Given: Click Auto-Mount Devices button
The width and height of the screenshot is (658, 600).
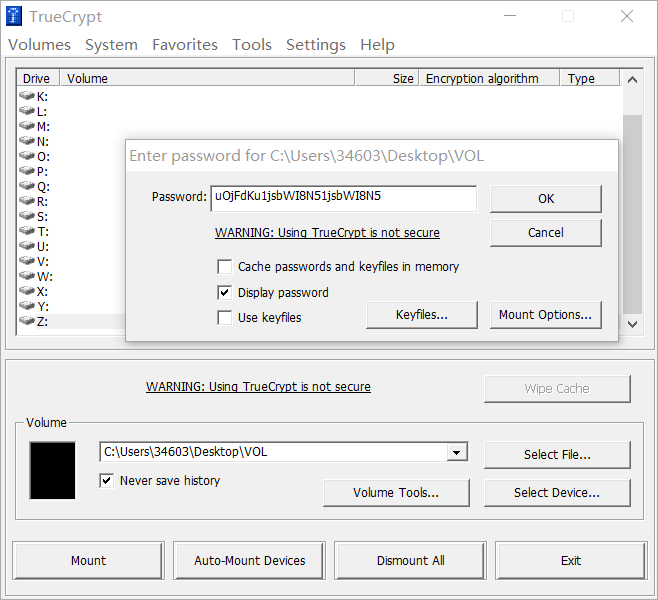Looking at the screenshot, I should [249, 561].
